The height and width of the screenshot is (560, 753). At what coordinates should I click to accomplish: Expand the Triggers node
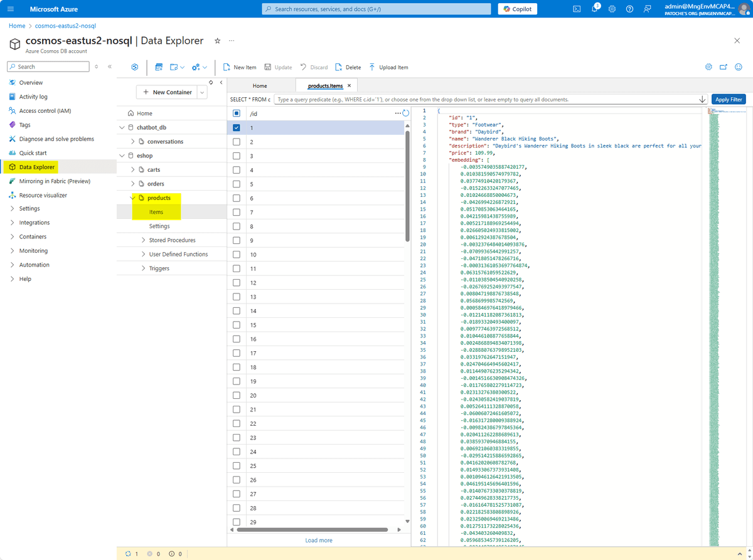coord(144,268)
